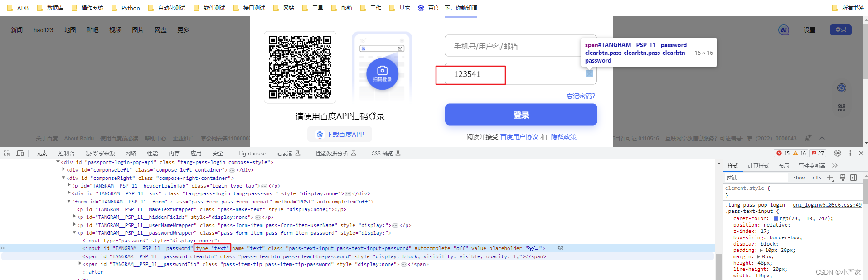Switch to the 应用 DevTools tab
868x280 pixels.
196,154
